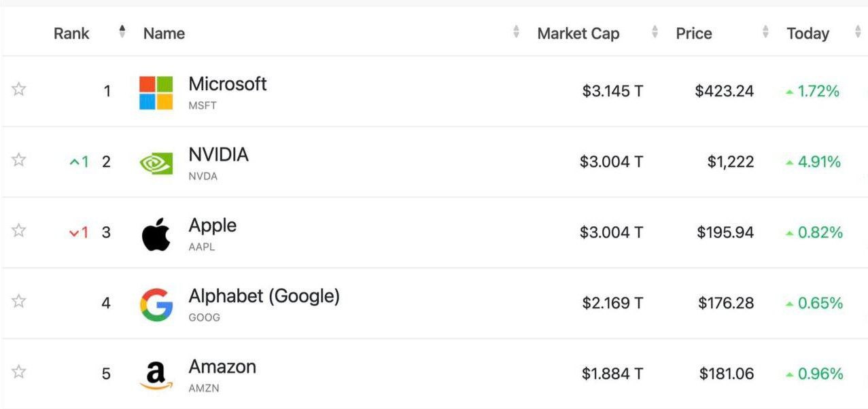868x409 pixels.
Task: Open the Microsoft company name link
Action: click(x=227, y=84)
